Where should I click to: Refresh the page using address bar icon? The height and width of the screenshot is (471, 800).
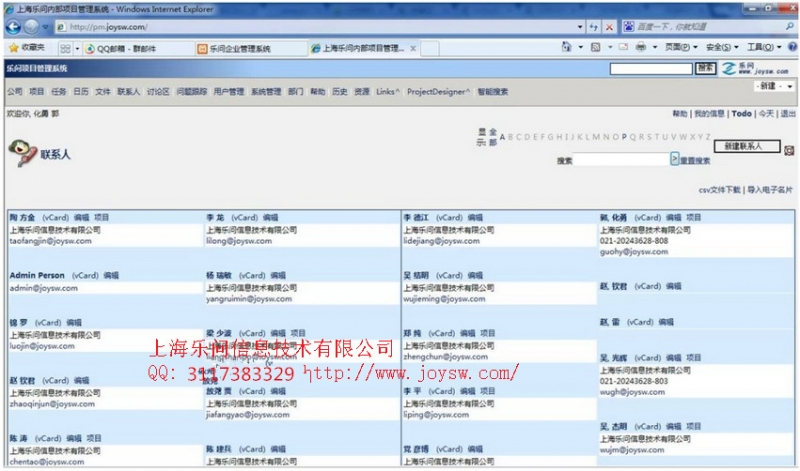pyautogui.click(x=594, y=27)
